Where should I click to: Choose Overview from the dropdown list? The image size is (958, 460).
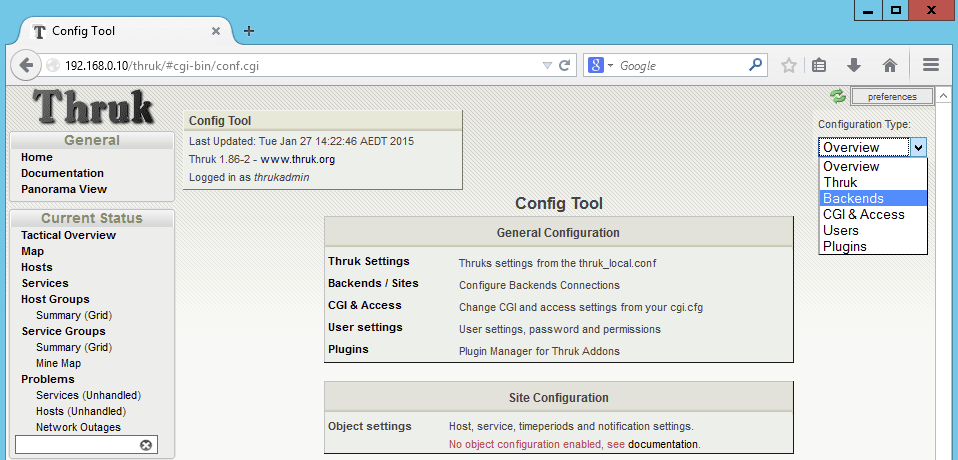coord(872,166)
